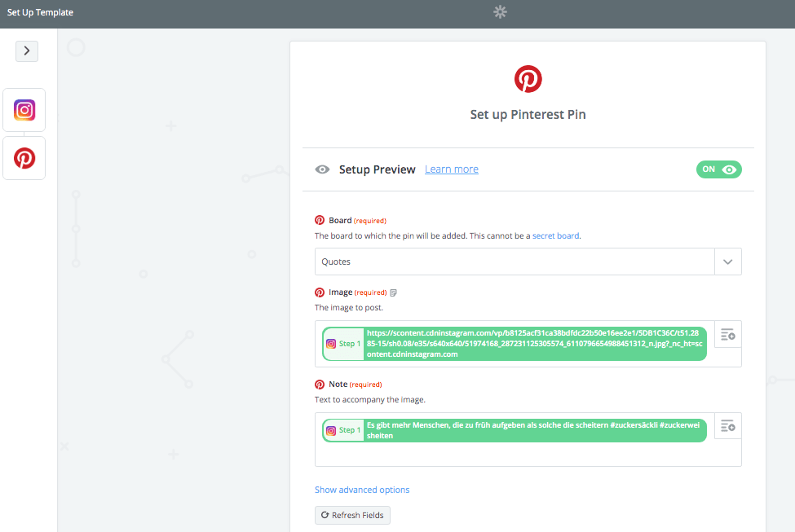Click the Pinterest logo above the form title
Screen dimensions: 795x532
(x=528, y=78)
